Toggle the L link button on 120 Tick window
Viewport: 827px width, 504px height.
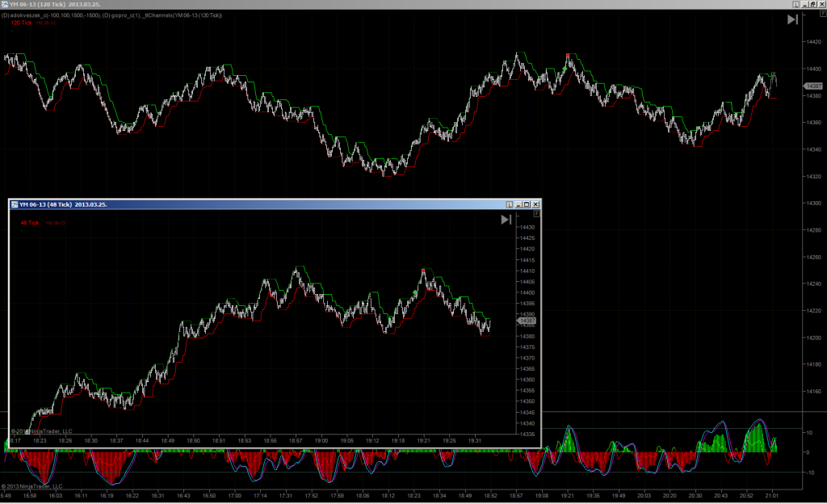click(x=796, y=4)
